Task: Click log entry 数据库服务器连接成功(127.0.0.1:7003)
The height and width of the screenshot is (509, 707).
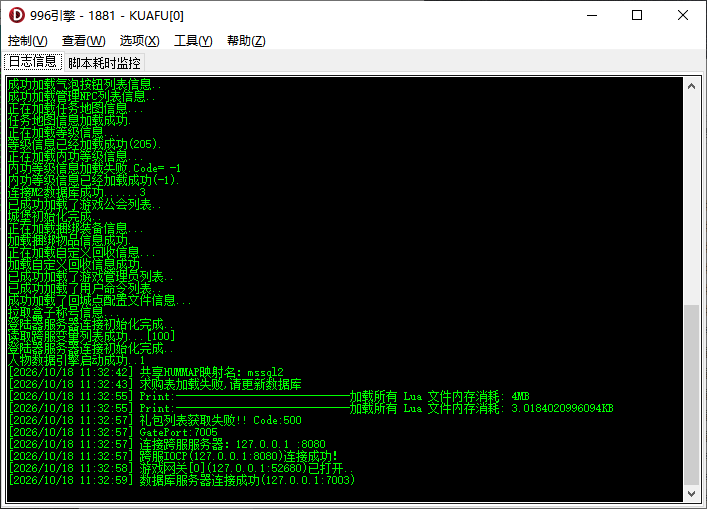Action: (x=182, y=480)
